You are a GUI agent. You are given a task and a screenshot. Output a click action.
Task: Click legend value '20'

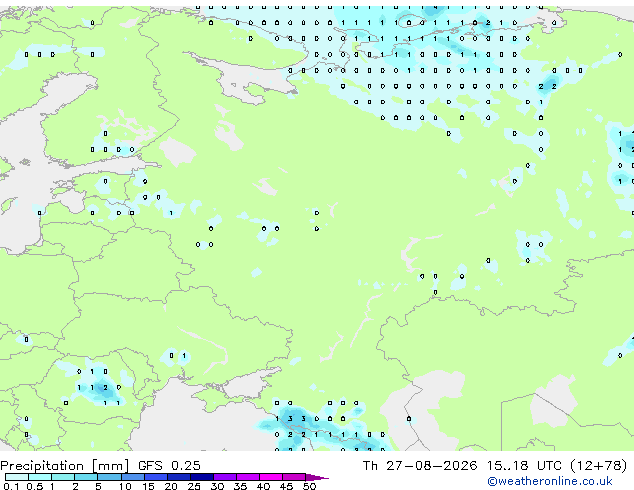coord(171,486)
